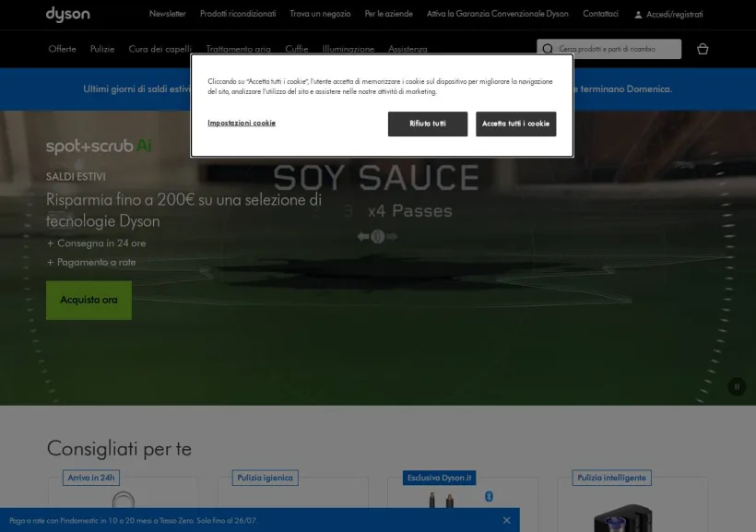Click the Arriva in 24h badge

coord(91,478)
